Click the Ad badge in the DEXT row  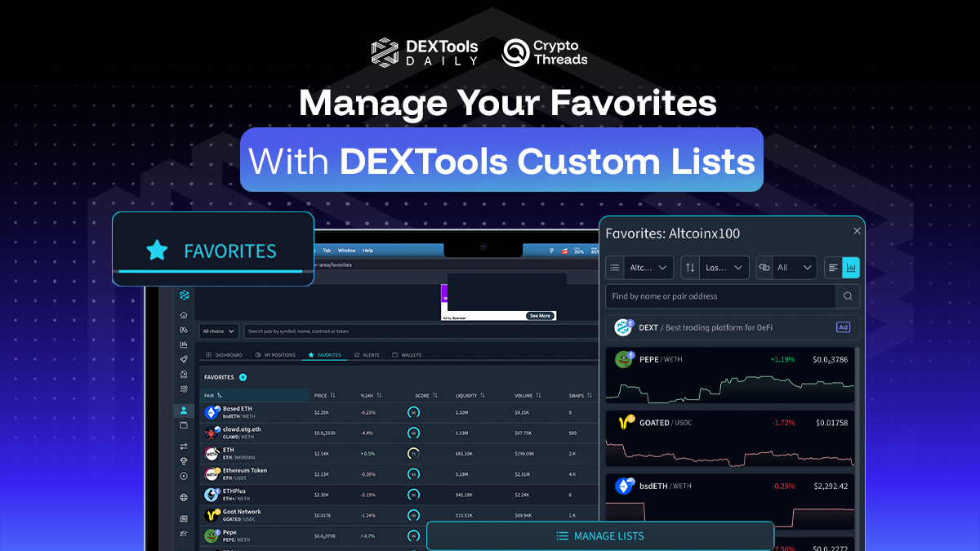click(844, 327)
